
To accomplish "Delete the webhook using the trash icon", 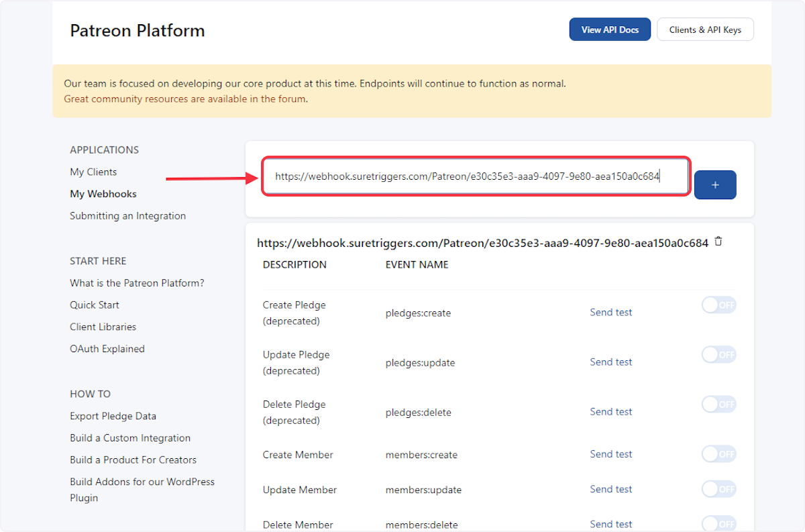I will 718,242.
